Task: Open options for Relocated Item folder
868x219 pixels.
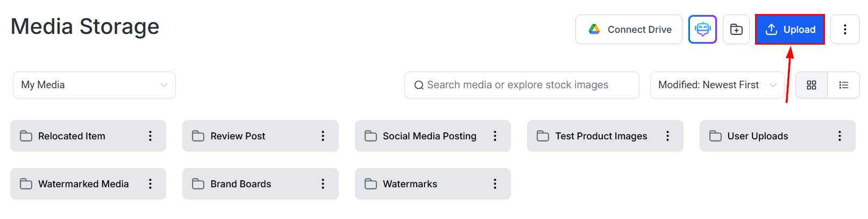Action: tap(151, 136)
